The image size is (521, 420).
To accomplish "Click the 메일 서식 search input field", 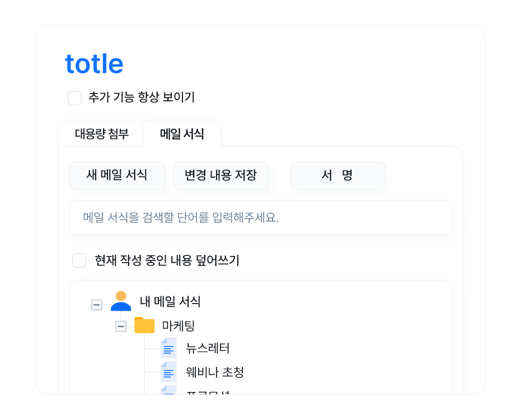I will pos(260,218).
